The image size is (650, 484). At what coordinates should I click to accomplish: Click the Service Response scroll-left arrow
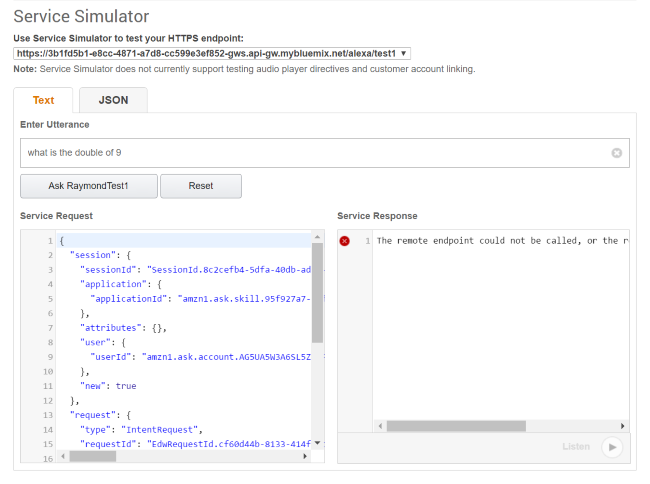click(x=380, y=426)
